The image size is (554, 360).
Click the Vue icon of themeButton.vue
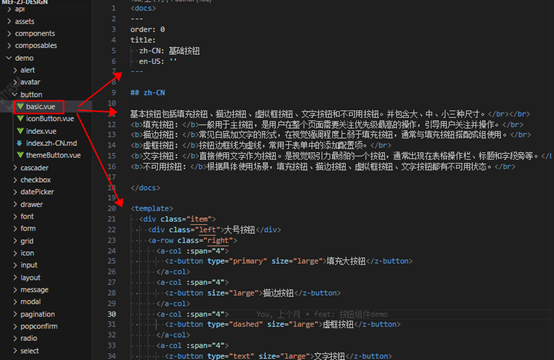[x=20, y=155]
